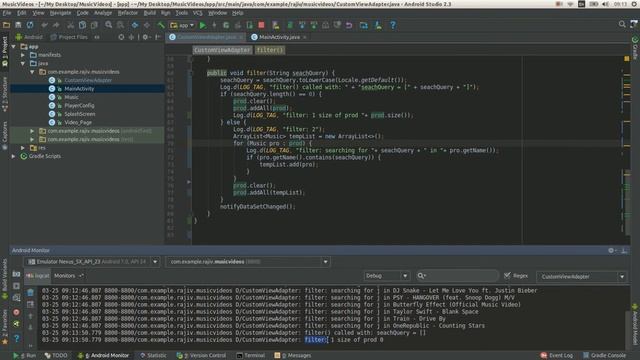Click the Make Project hammer icon

click(161, 25)
